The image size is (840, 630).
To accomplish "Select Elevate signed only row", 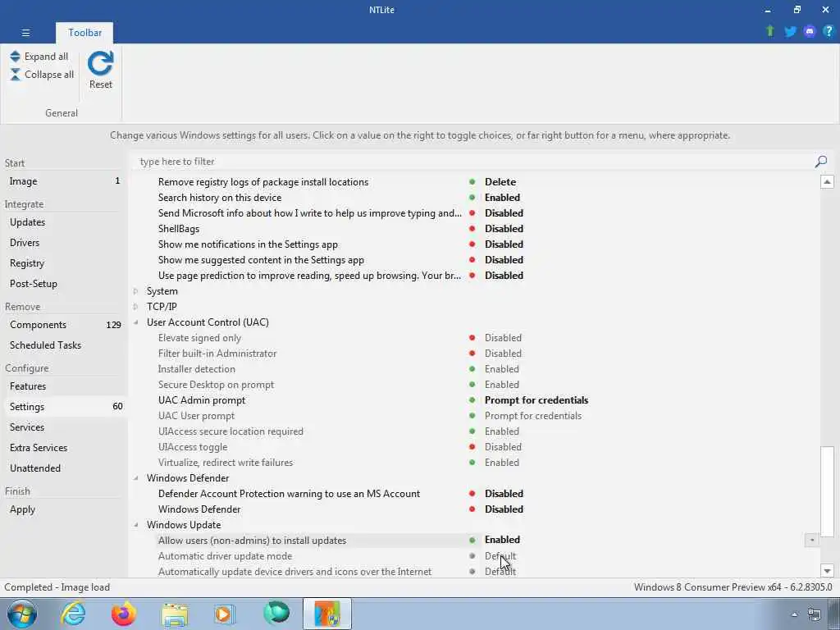I will 474,338.
